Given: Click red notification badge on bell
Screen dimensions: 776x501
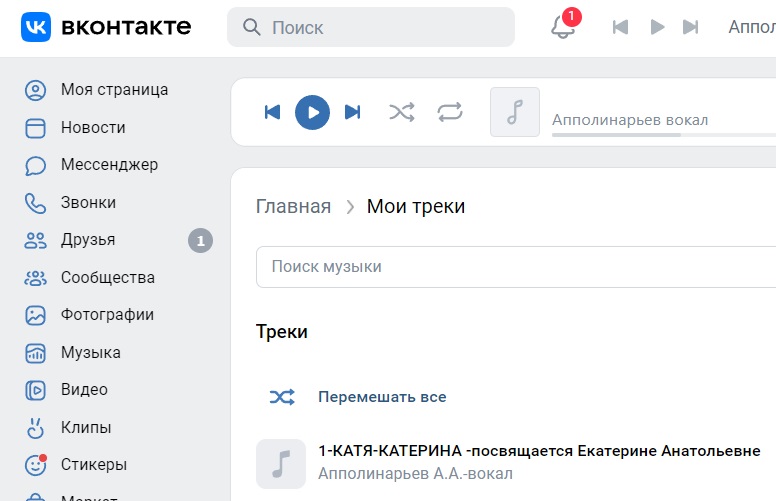Looking at the screenshot, I should (572, 16).
